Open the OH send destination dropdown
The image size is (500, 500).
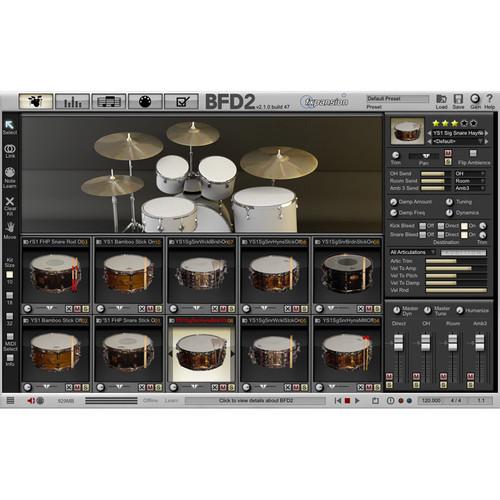click(x=470, y=174)
